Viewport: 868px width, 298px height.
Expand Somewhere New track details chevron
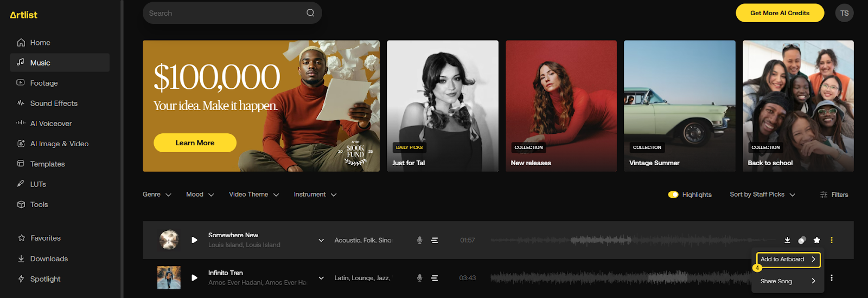click(321, 240)
